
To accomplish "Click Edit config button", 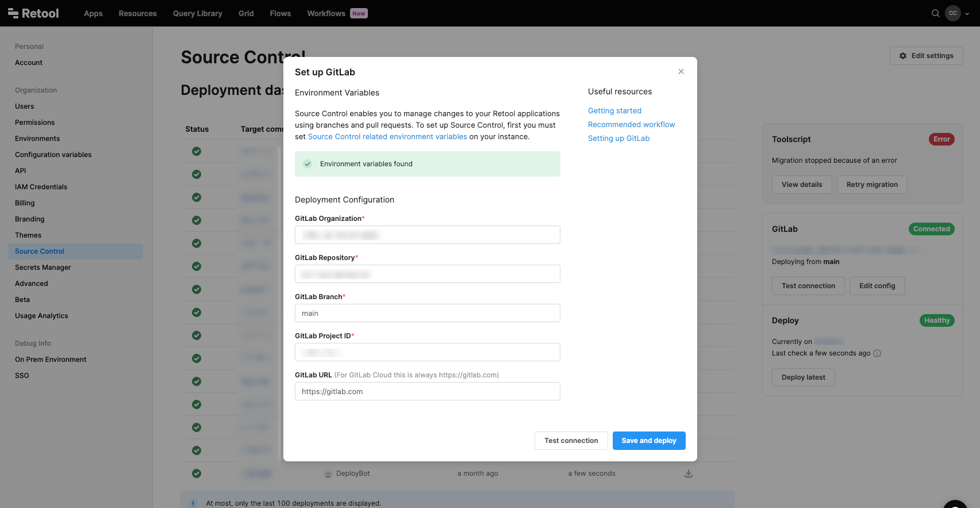I will (877, 286).
